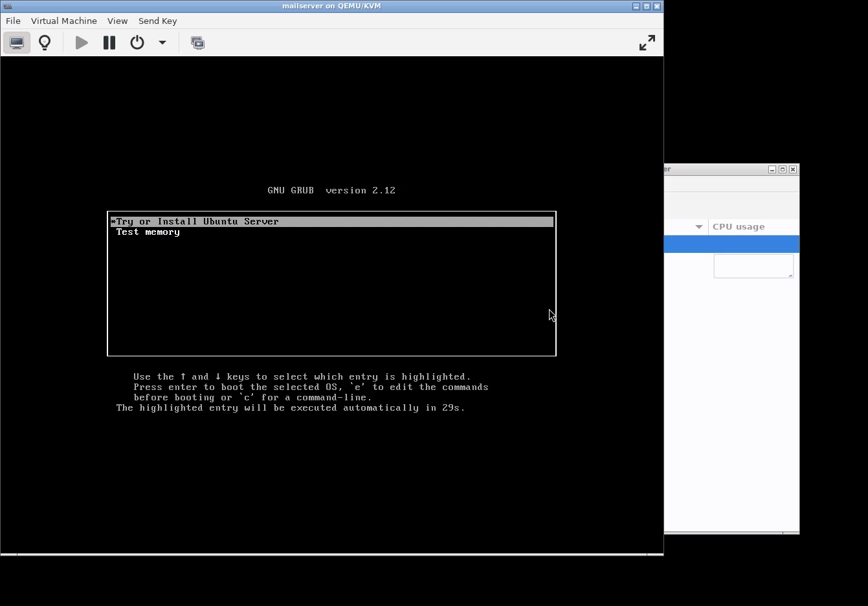Manage VM snapshots icon

(198, 43)
